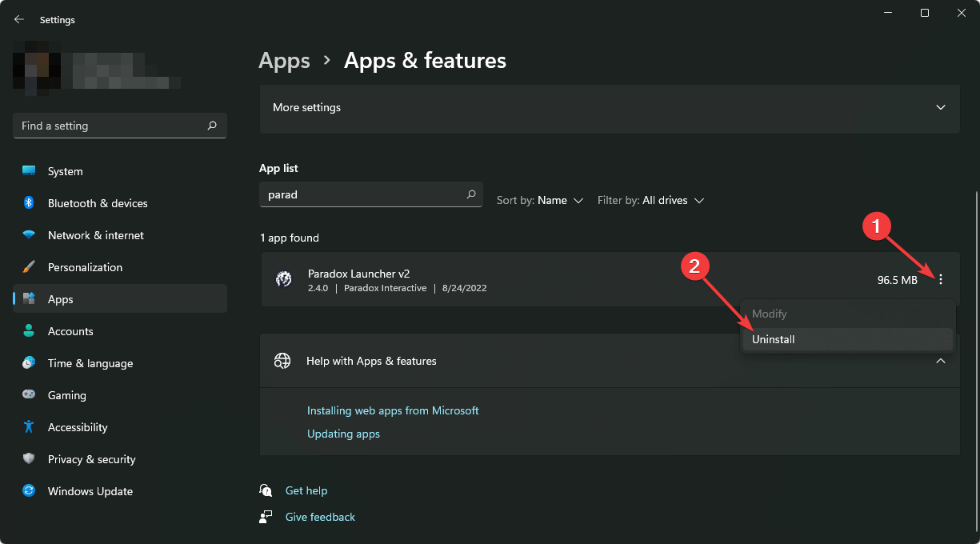The image size is (980, 544).
Task: Click the Personalization paintbrush icon
Action: (29, 267)
